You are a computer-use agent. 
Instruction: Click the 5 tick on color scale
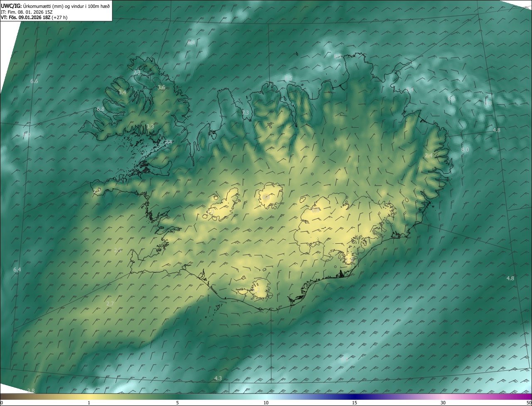pos(177,403)
